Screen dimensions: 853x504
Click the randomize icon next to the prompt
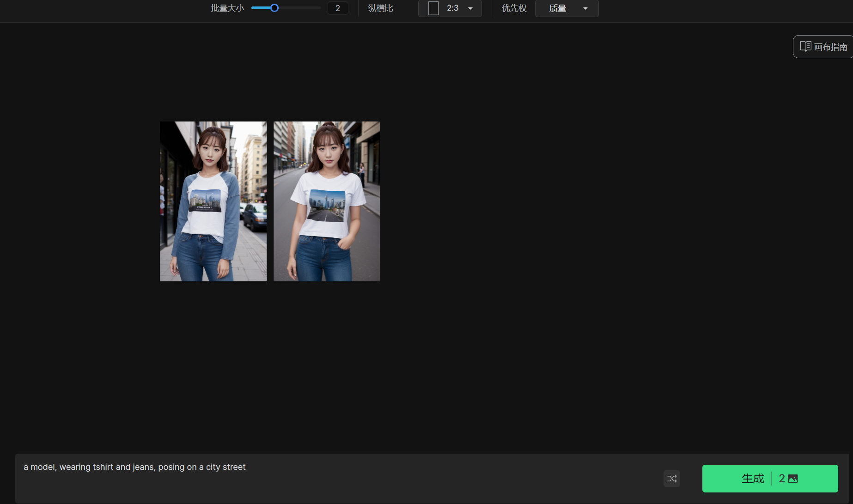(x=672, y=479)
